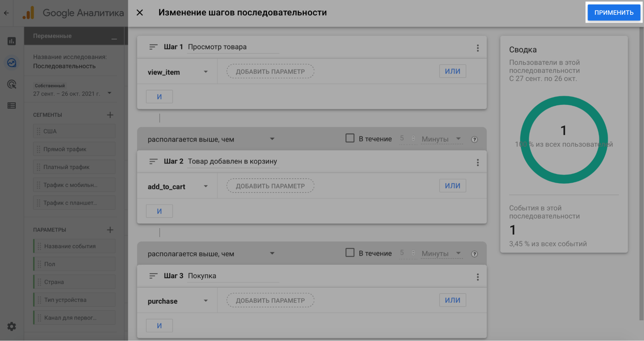Click the right-side vertical scrollbar

coord(641,174)
